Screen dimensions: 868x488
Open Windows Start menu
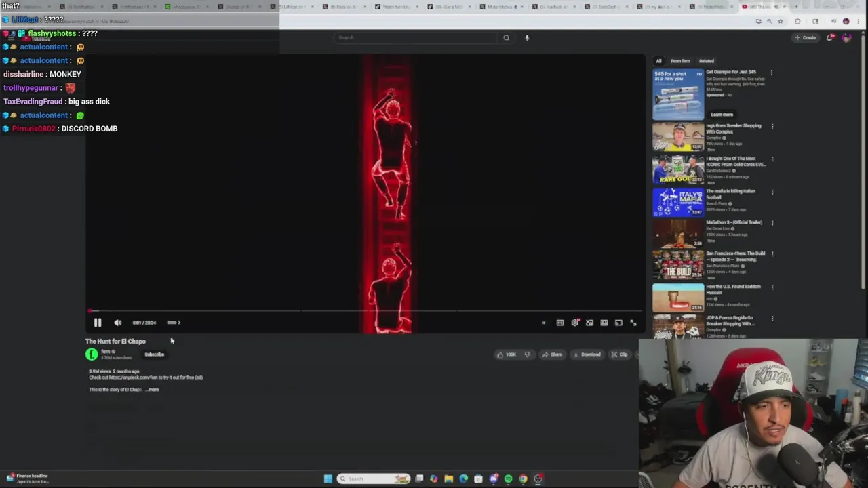point(328,479)
